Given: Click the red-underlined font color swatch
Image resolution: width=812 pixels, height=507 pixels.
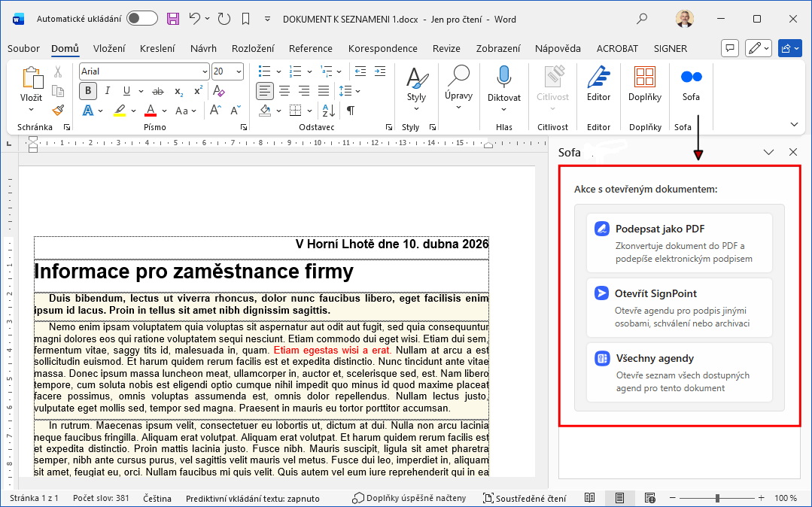Looking at the screenshot, I should pyautogui.click(x=150, y=111).
